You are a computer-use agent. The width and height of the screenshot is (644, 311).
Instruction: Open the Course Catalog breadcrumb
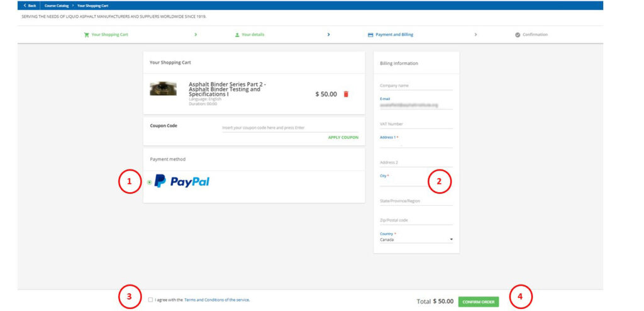coord(57,6)
